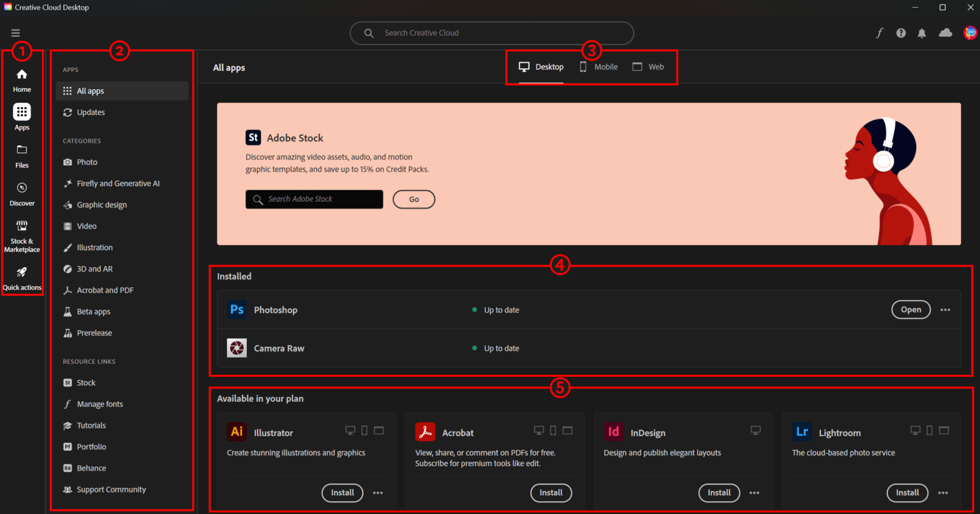
Task: Open the ellipsis menu next to Illustrator Install
Action: (x=378, y=493)
